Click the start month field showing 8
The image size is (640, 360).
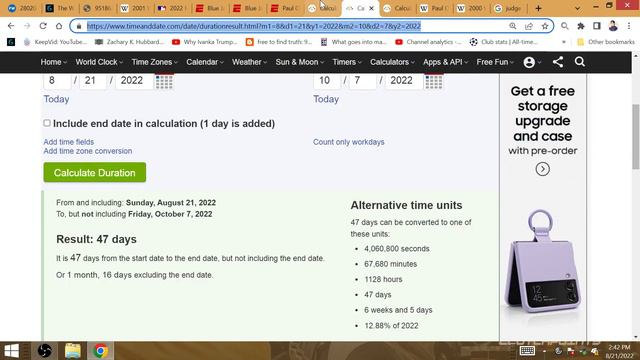click(57, 80)
